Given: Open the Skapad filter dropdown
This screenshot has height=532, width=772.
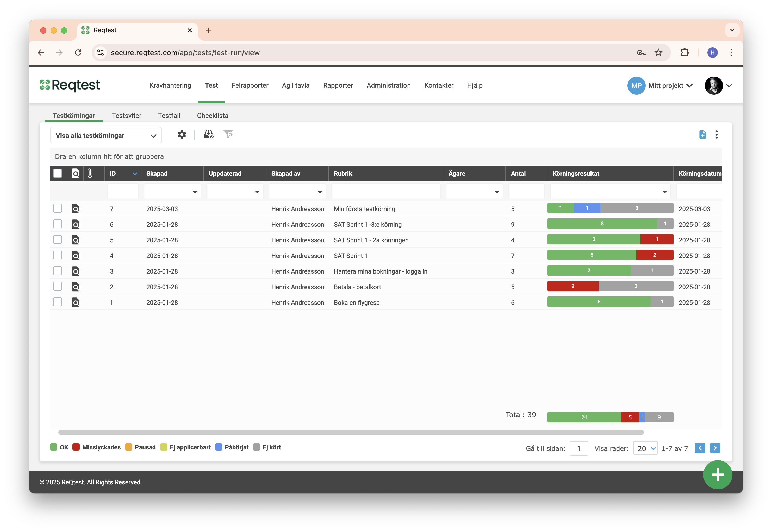Looking at the screenshot, I should (194, 192).
